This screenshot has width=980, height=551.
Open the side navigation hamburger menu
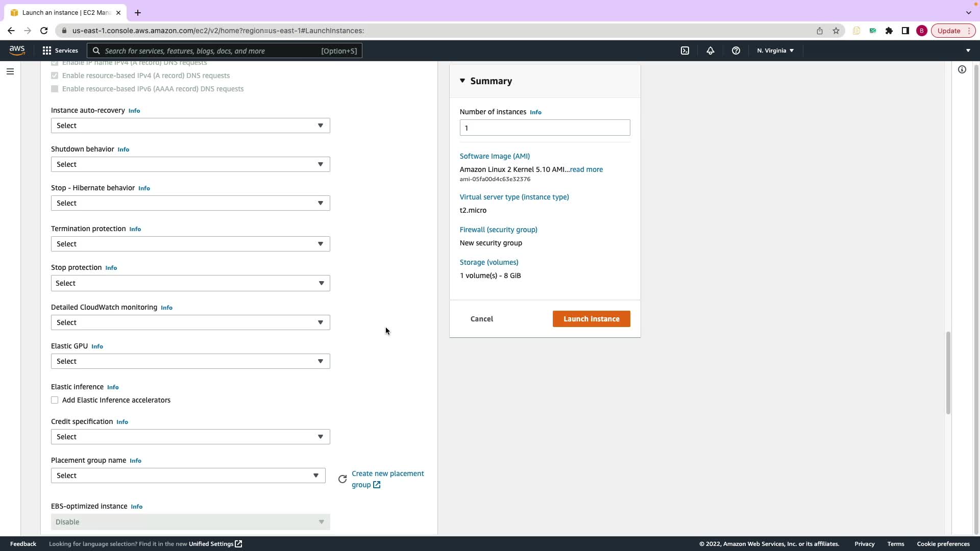point(10,71)
